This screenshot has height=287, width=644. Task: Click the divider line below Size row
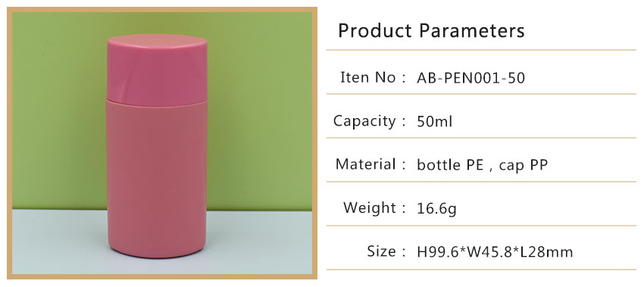pyautogui.click(x=481, y=270)
